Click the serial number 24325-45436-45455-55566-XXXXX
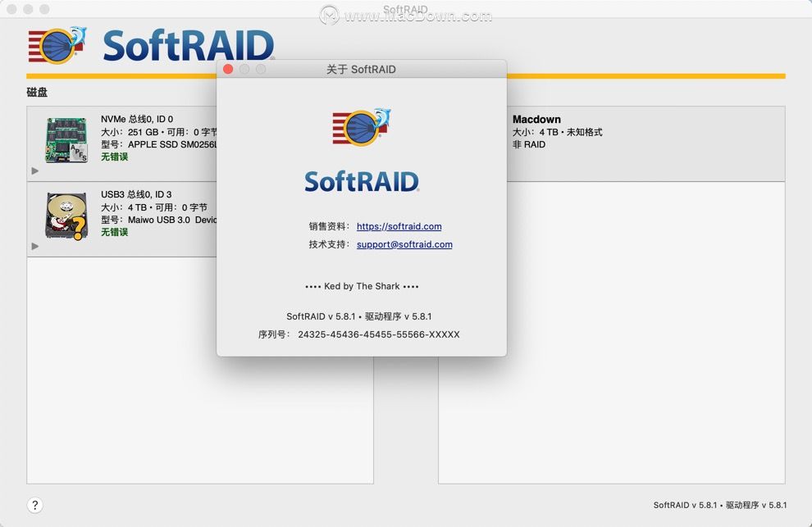Image resolution: width=812 pixels, height=527 pixels. click(x=379, y=334)
